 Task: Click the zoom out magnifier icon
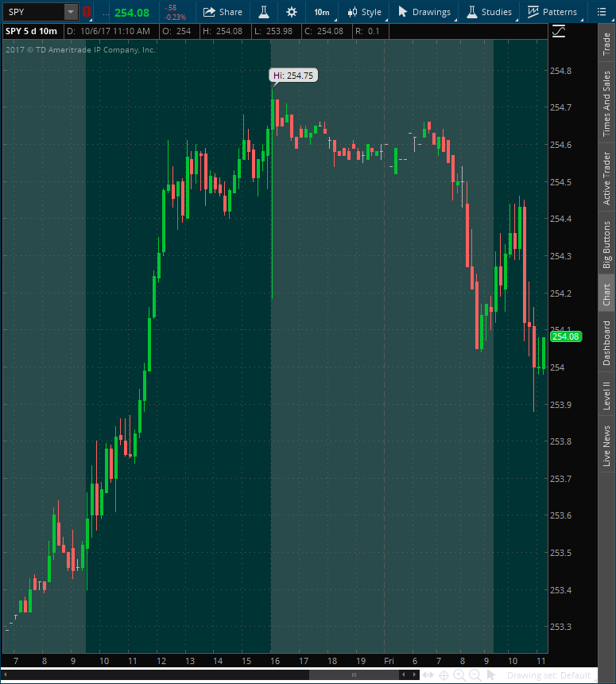[x=475, y=675]
